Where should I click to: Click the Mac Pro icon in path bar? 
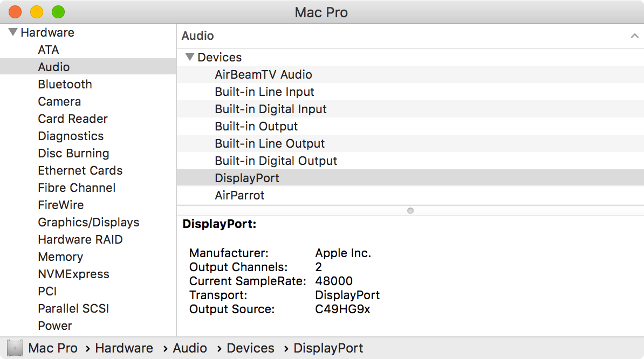pyautogui.click(x=15, y=348)
